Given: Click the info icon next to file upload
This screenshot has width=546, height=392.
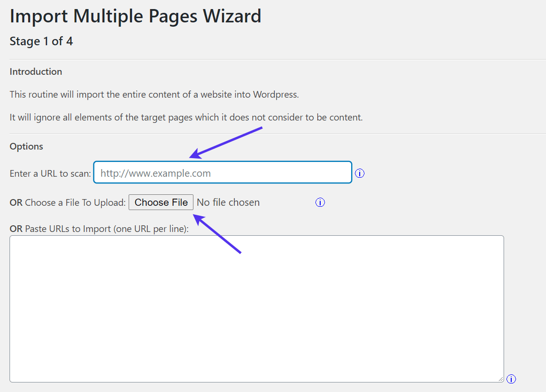Looking at the screenshot, I should point(320,202).
